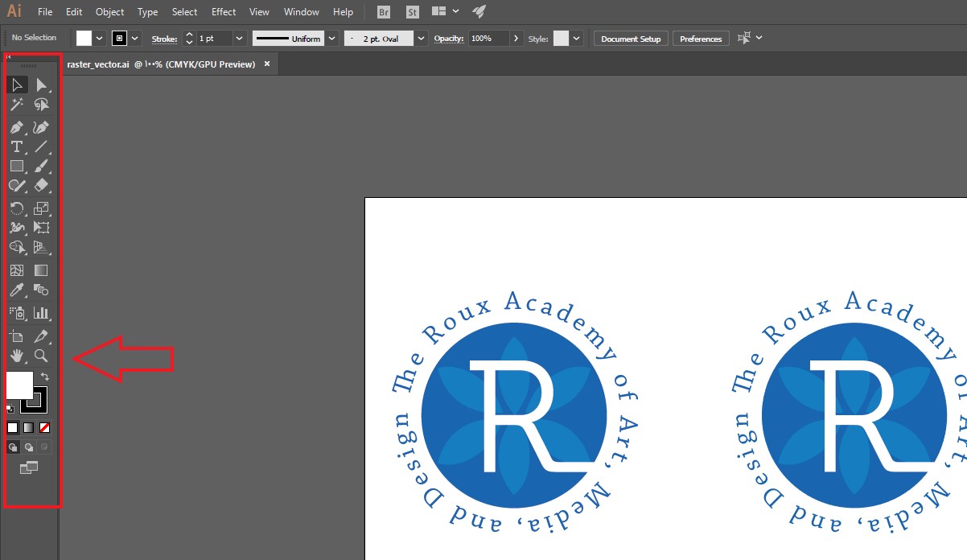Expand the stroke weight dropdown
Image resolution: width=967 pixels, height=560 pixels.
pos(239,38)
